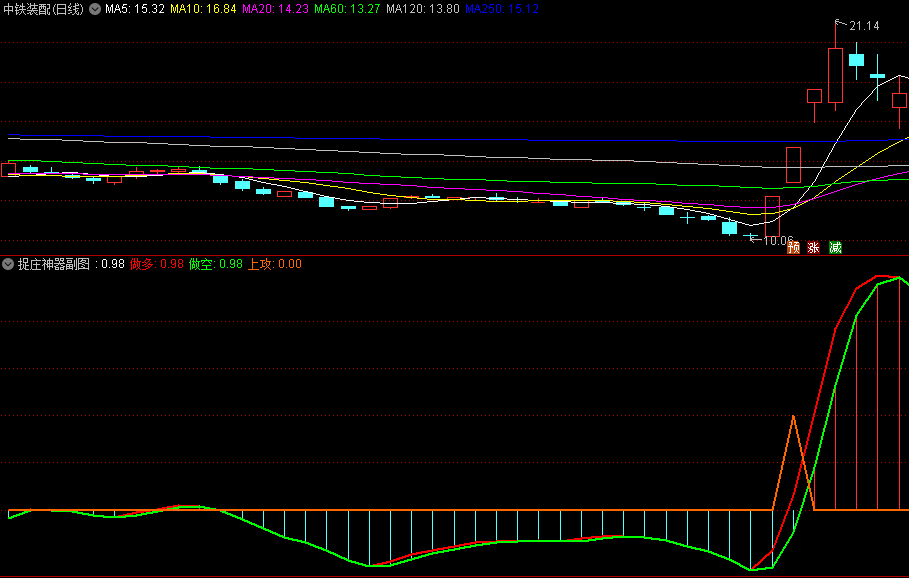
Task: Click the orange 预 marker icon
Action: (x=794, y=247)
